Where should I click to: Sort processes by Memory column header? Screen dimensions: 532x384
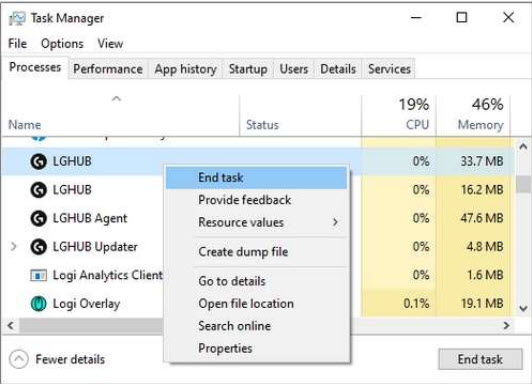click(480, 125)
